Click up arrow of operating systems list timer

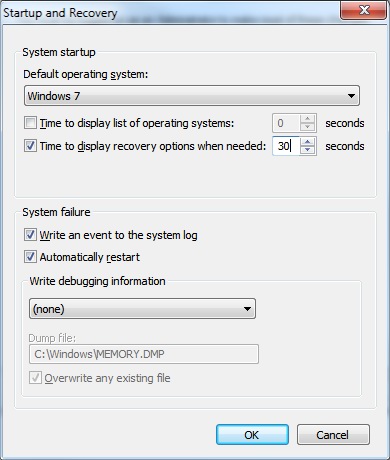click(x=307, y=119)
